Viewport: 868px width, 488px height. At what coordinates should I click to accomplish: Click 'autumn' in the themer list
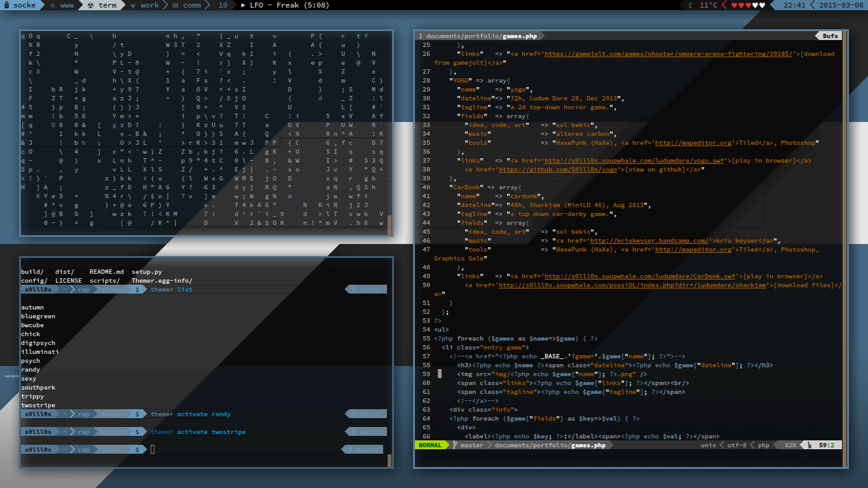32,308
